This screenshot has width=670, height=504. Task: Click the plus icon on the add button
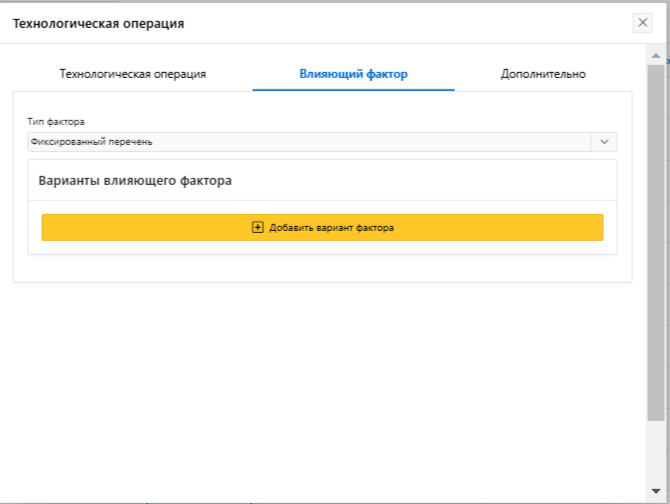pos(257,227)
